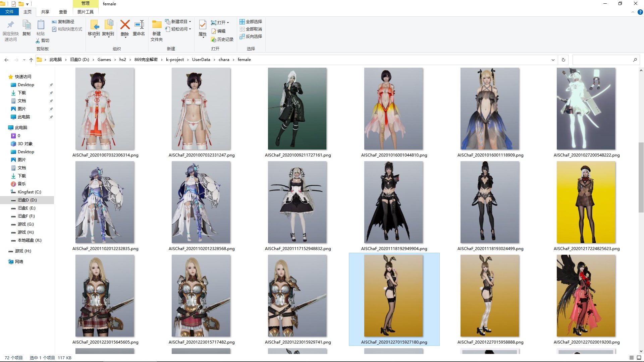The image size is (644, 362).
Task: Click the 编辑 edit button
Action: [218, 31]
